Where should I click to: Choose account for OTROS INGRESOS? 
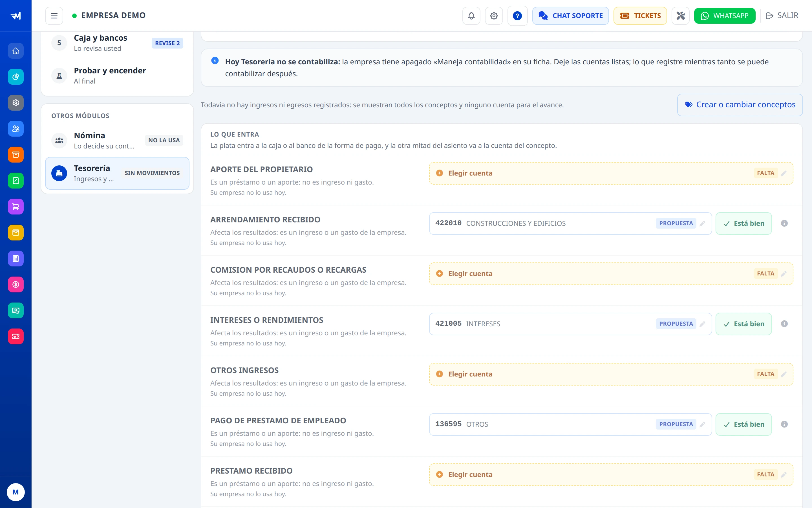[x=611, y=374]
